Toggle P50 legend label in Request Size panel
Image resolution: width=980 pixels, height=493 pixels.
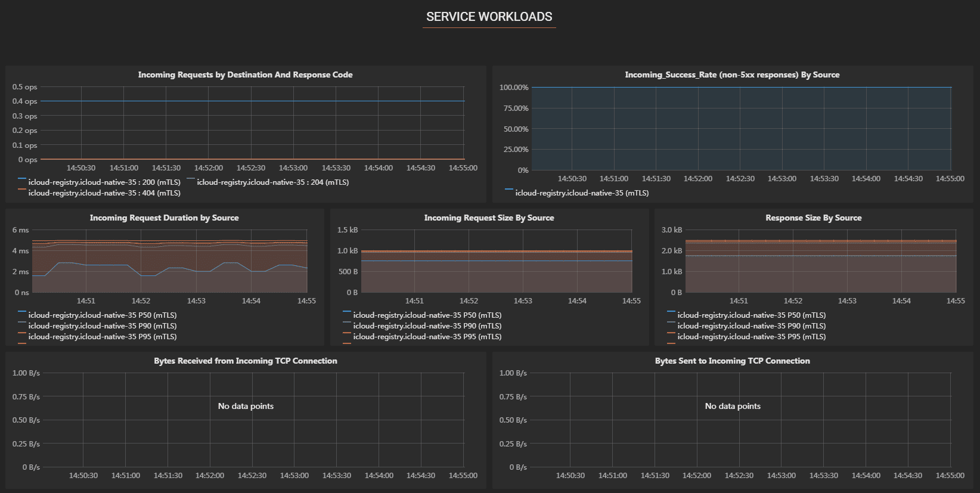pos(427,315)
